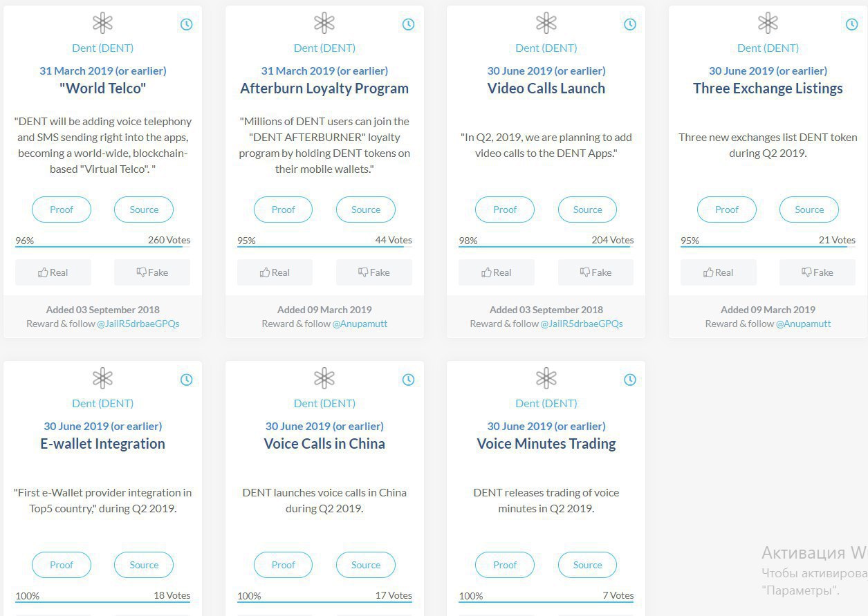The height and width of the screenshot is (616, 868).
Task: Open Dent (DENT) link on Video Calls Launch card
Action: (546, 48)
